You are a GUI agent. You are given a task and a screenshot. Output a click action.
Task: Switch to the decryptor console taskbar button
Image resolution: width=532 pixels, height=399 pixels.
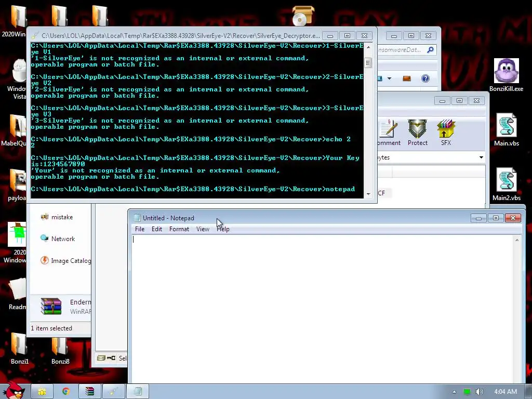coord(113,392)
